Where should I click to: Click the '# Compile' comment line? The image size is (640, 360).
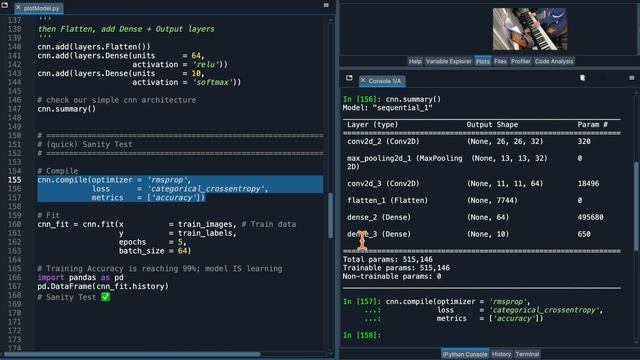pos(58,171)
